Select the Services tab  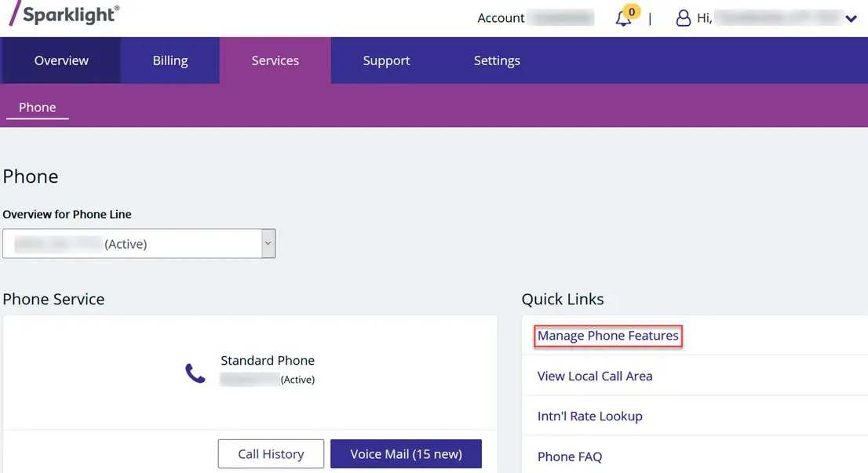pos(275,60)
